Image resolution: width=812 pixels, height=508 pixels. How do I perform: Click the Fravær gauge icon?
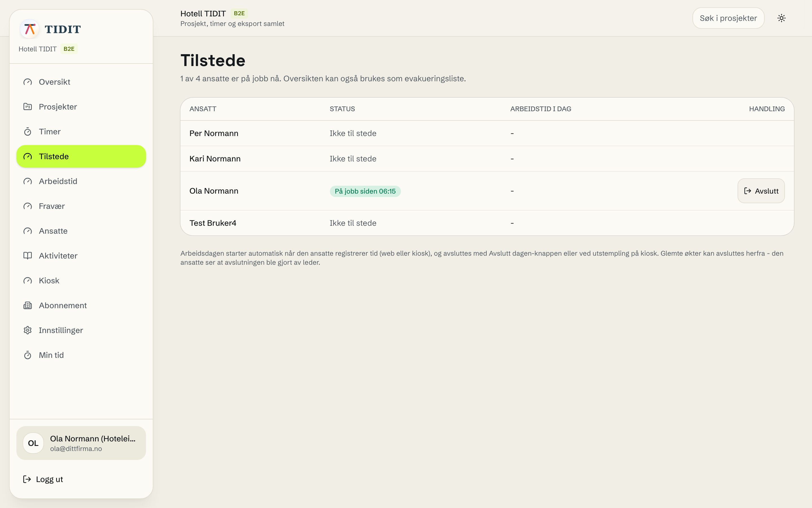(28, 206)
